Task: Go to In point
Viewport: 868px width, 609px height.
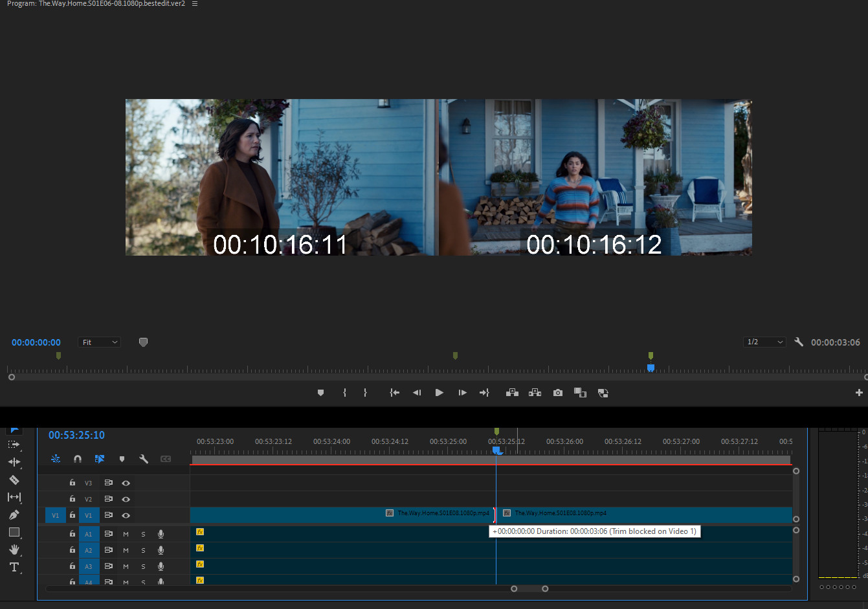Action: pyautogui.click(x=394, y=393)
